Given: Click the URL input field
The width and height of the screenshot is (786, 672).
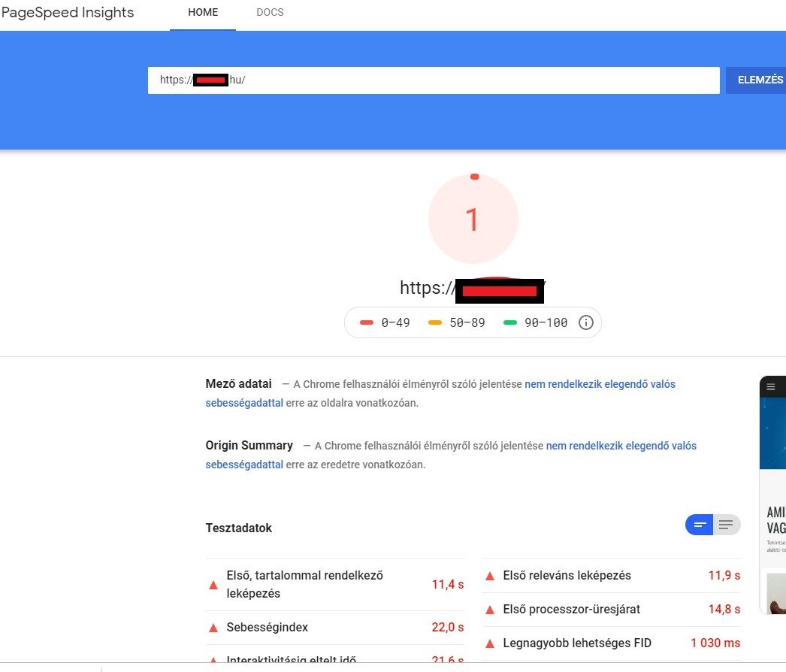Looking at the screenshot, I should tap(434, 80).
